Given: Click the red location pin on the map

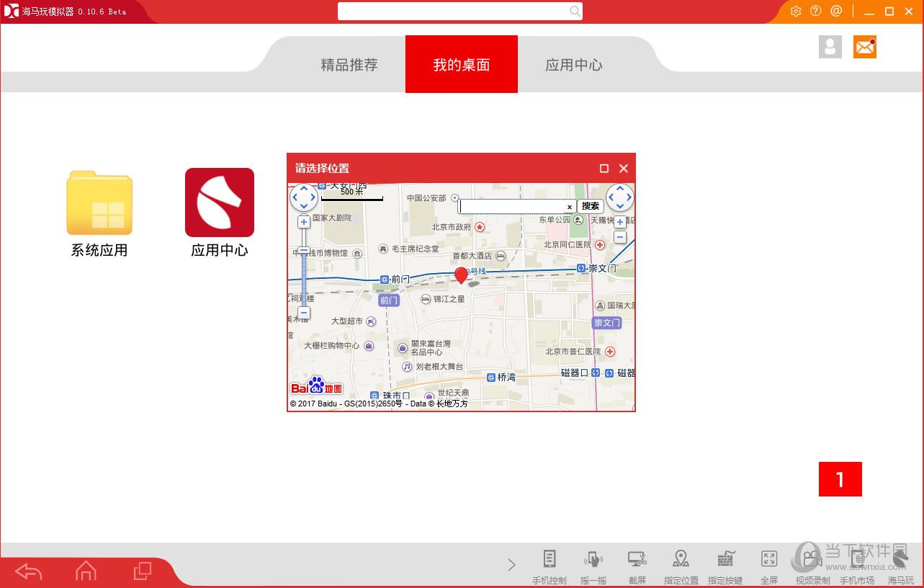Looking at the screenshot, I should (462, 275).
